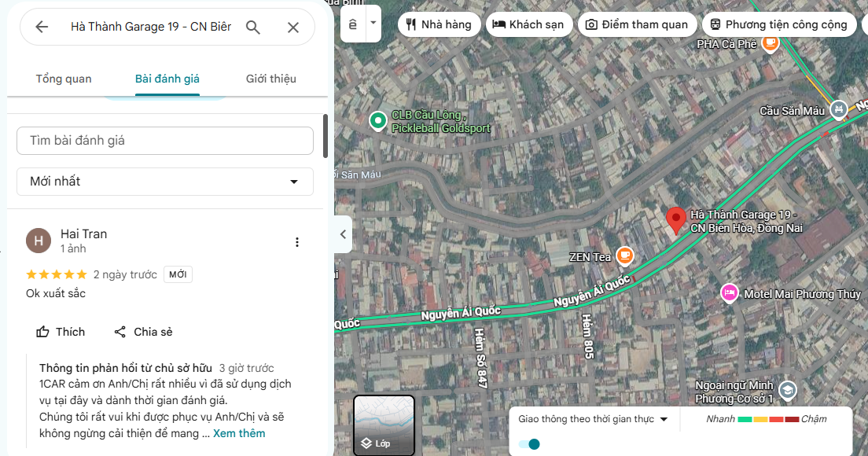Collapse the side panel arrow
This screenshot has height=456, width=868.
344,234
